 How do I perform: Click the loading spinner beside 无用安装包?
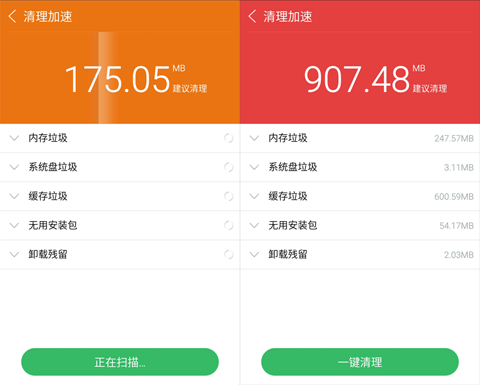tap(229, 225)
